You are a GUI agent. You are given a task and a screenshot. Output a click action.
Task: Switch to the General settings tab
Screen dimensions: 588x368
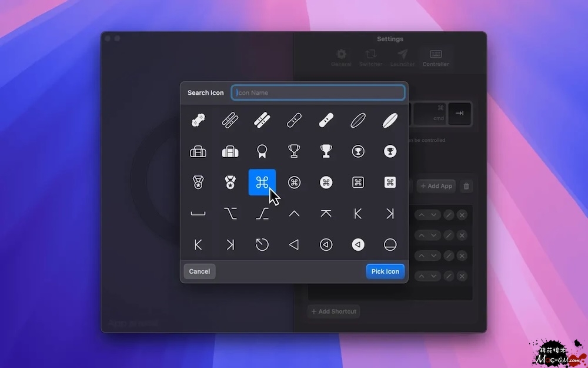(x=341, y=58)
